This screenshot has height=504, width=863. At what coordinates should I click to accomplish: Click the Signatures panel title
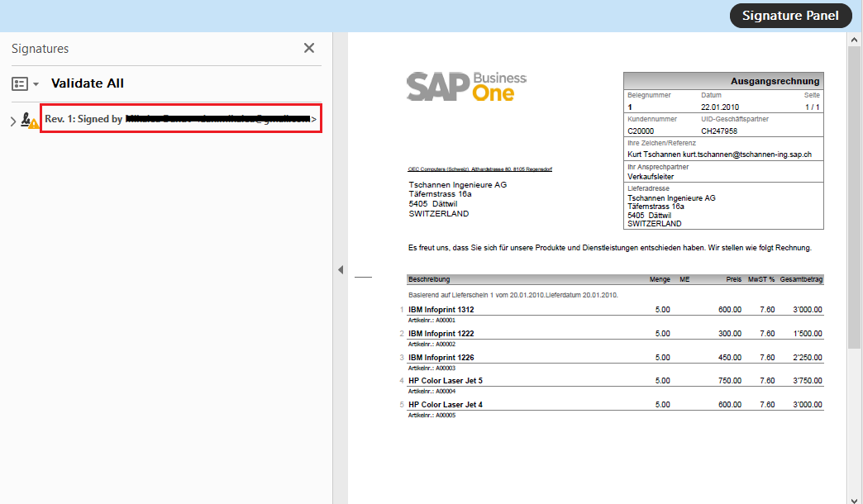[41, 49]
